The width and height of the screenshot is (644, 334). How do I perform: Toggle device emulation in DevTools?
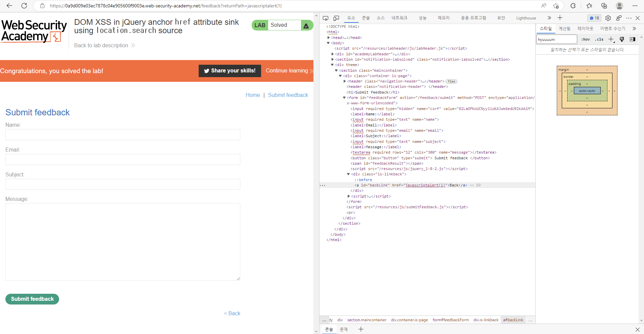pos(336,18)
